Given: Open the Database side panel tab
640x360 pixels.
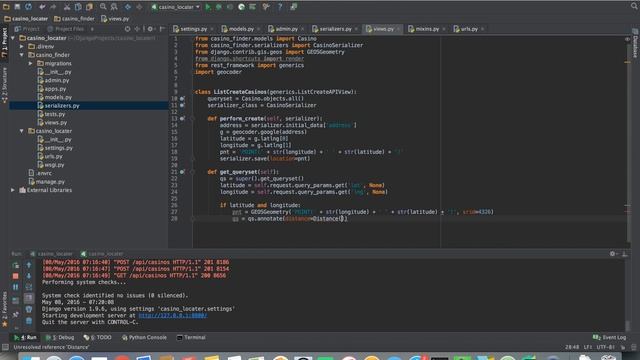Looking at the screenshot, I should pos(635,44).
